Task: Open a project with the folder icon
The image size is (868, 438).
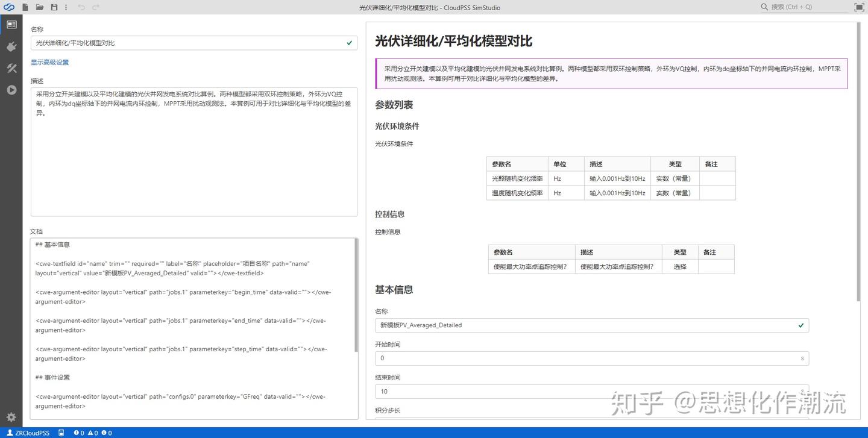Action: (39, 7)
